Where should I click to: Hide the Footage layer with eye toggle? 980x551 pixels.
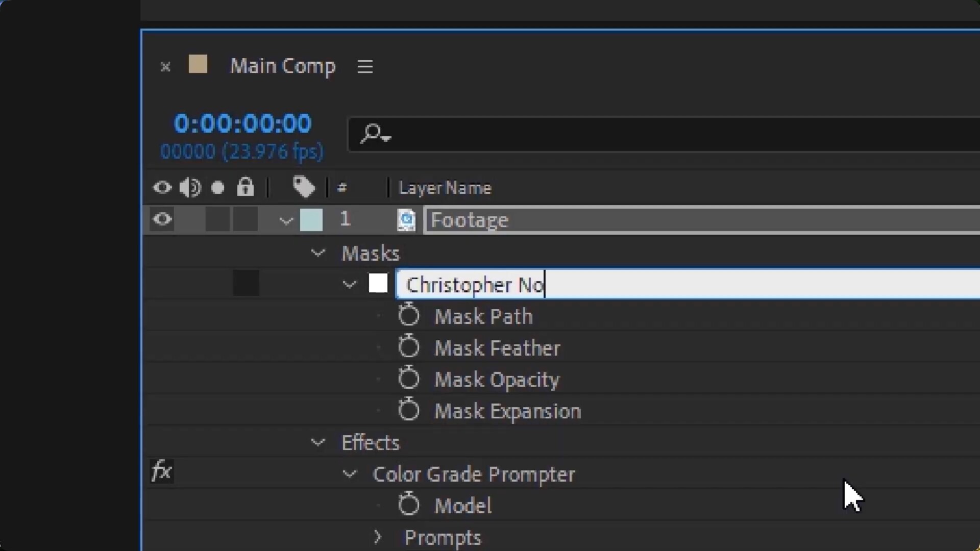click(x=162, y=219)
